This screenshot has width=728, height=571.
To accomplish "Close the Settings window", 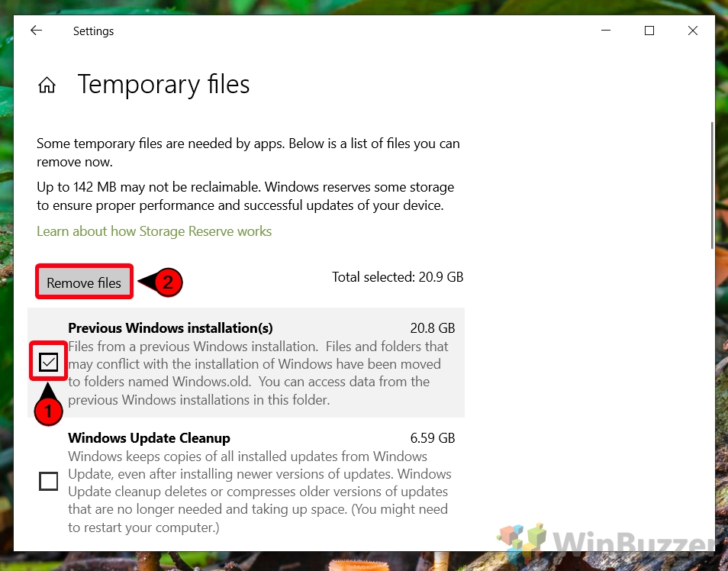I will [x=692, y=31].
